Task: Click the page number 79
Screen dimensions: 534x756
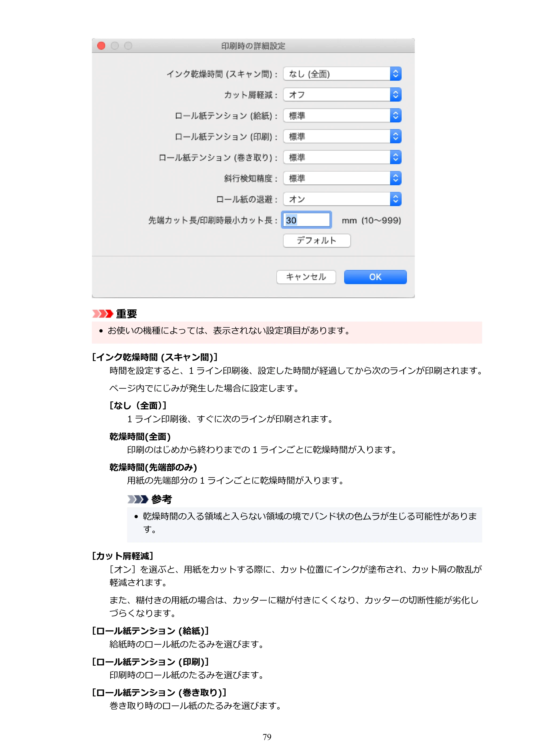Action: (267, 737)
